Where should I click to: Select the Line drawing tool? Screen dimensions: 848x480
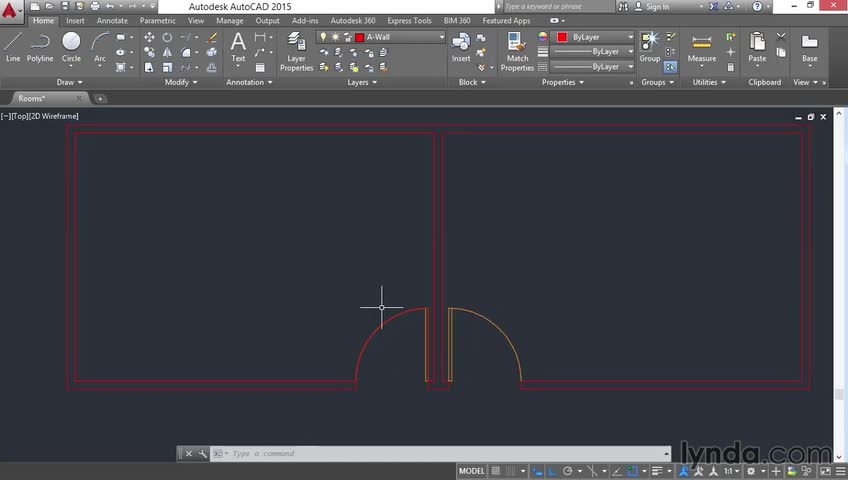[x=13, y=46]
